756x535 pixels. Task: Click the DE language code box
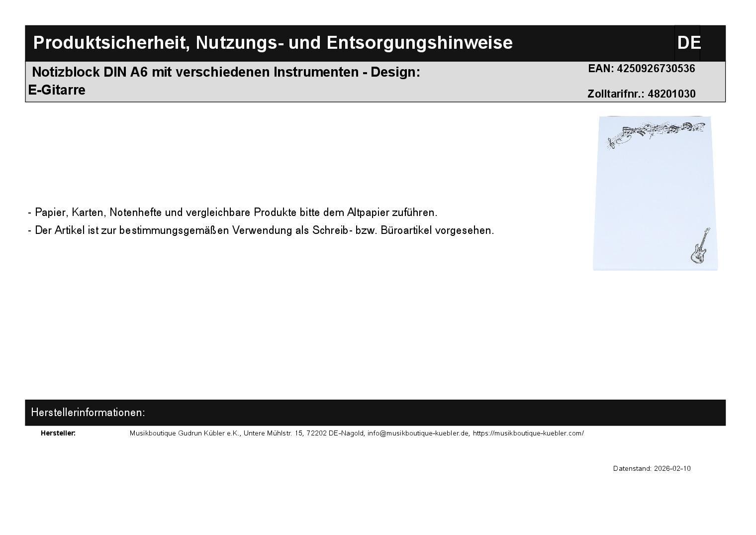(x=688, y=43)
